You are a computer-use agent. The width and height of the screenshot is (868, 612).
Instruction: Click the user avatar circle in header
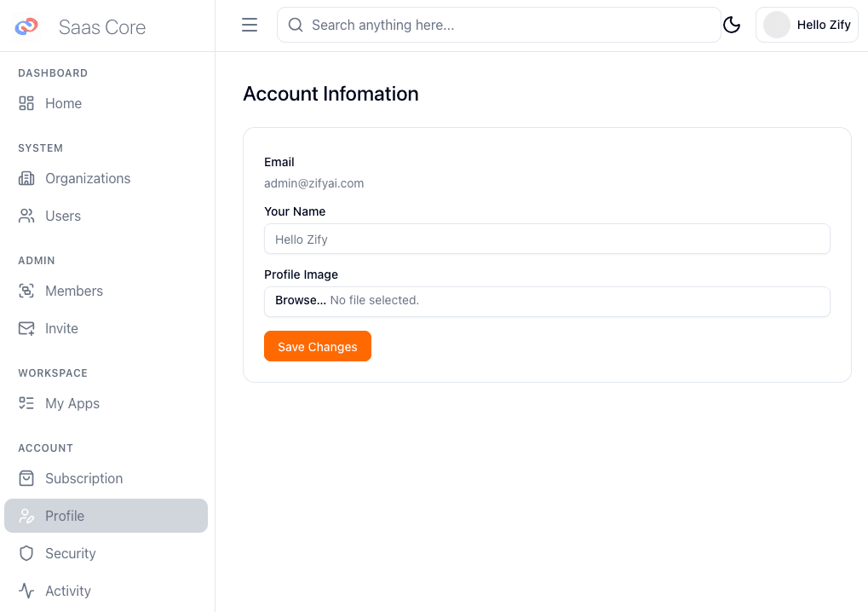point(776,25)
